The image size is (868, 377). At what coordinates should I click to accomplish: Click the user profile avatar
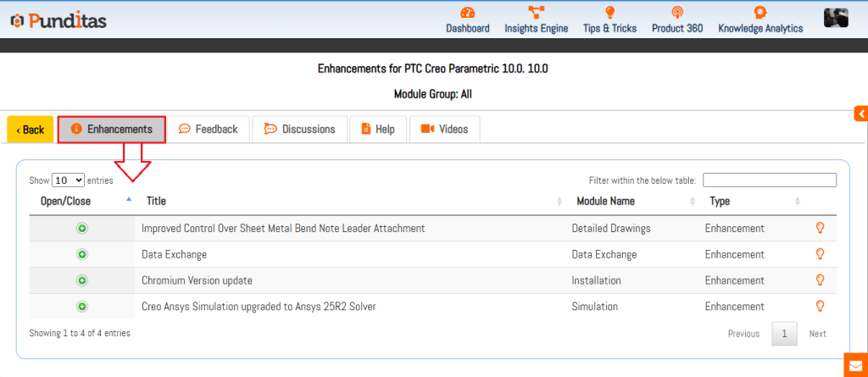click(x=836, y=18)
